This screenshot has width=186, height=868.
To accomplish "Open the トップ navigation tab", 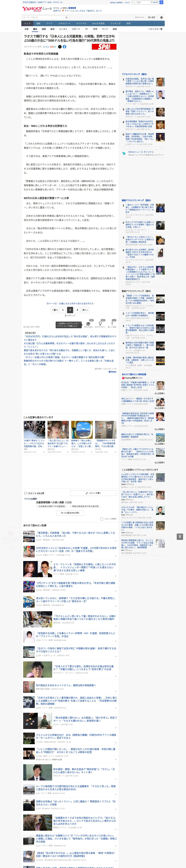I will (27, 24).
